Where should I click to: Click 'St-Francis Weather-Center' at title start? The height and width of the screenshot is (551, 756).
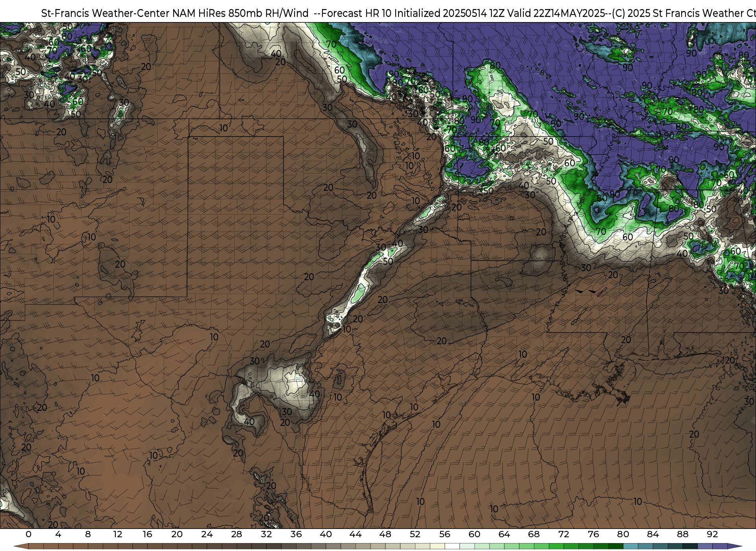[105, 13]
